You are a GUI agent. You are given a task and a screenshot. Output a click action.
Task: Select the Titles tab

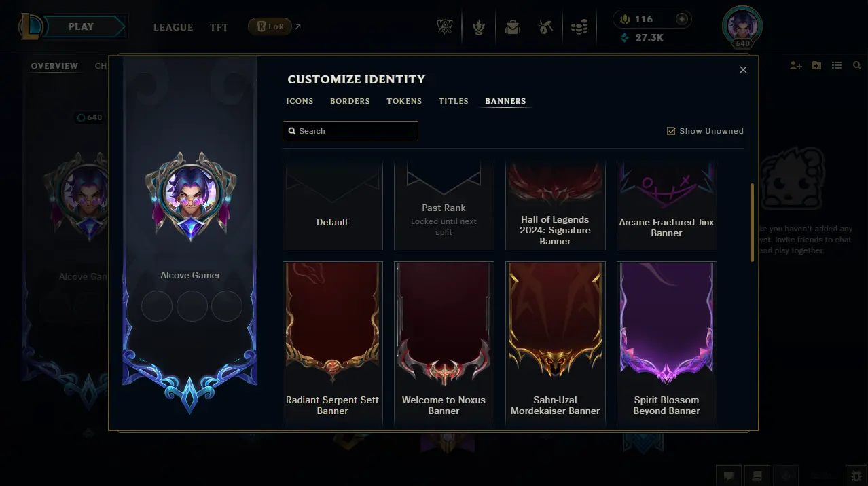click(454, 101)
